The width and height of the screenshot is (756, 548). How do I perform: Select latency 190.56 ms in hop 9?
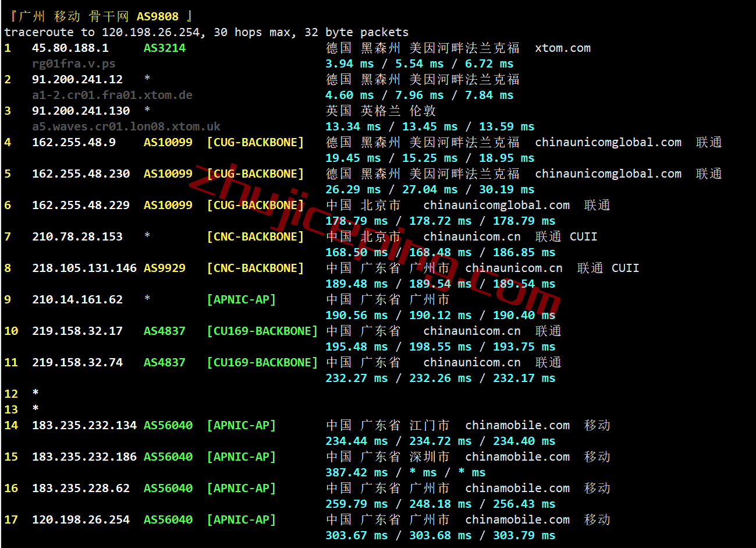tap(357, 315)
